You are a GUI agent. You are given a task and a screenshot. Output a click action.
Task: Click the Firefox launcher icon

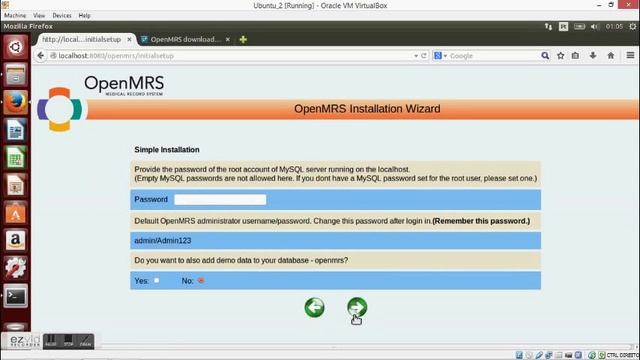click(16, 102)
